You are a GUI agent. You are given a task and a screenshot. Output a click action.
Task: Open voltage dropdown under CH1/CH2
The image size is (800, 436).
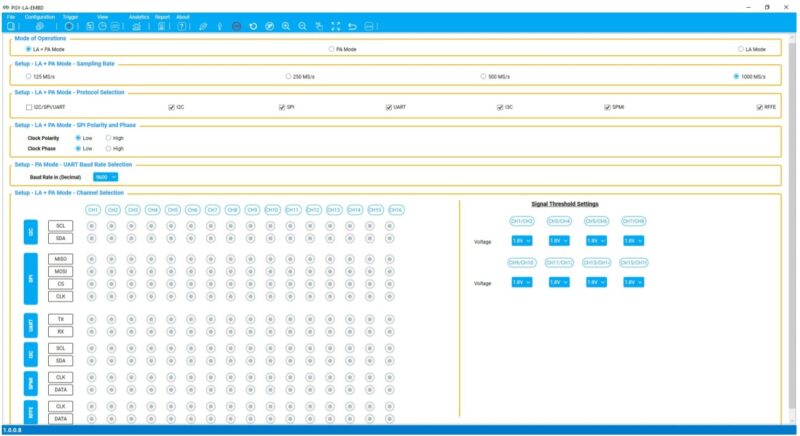click(522, 241)
